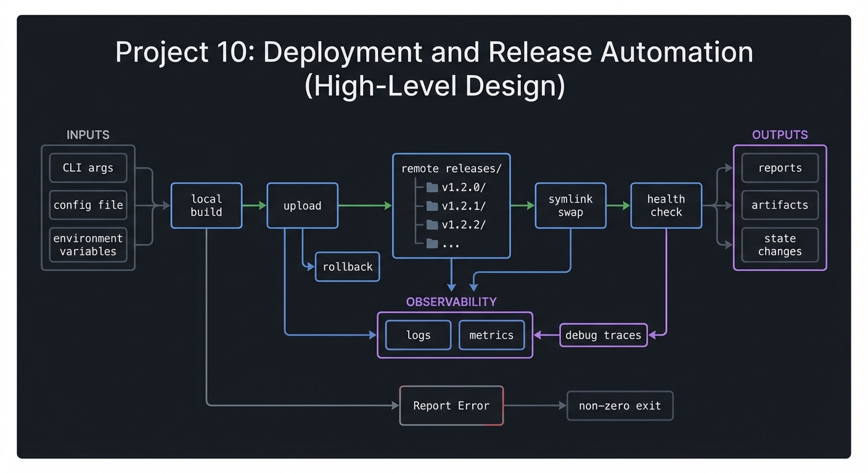Select the symlink swap node
This screenshot has width=868, height=473.
click(570, 206)
